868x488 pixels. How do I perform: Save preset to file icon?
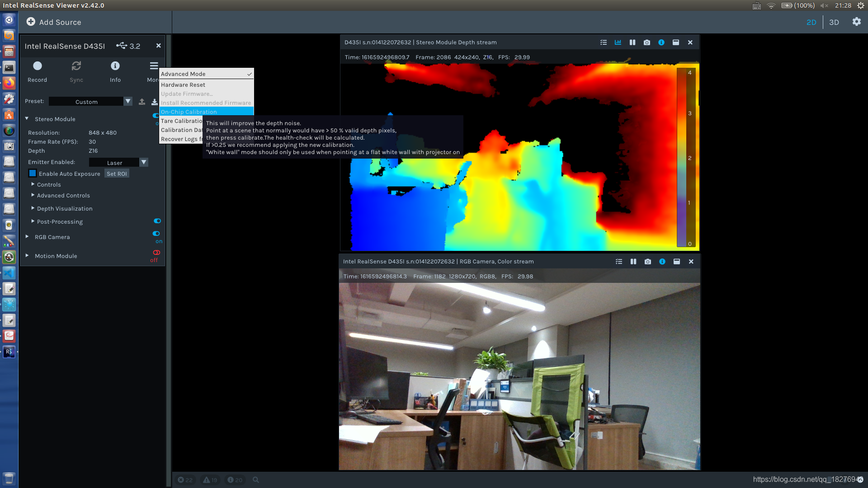154,102
